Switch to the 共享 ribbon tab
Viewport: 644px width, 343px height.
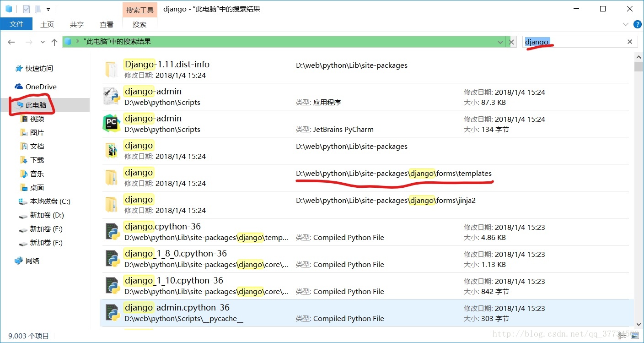(x=77, y=24)
